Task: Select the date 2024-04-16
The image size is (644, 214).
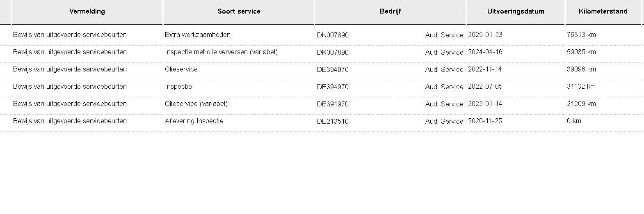Action: coord(485,52)
